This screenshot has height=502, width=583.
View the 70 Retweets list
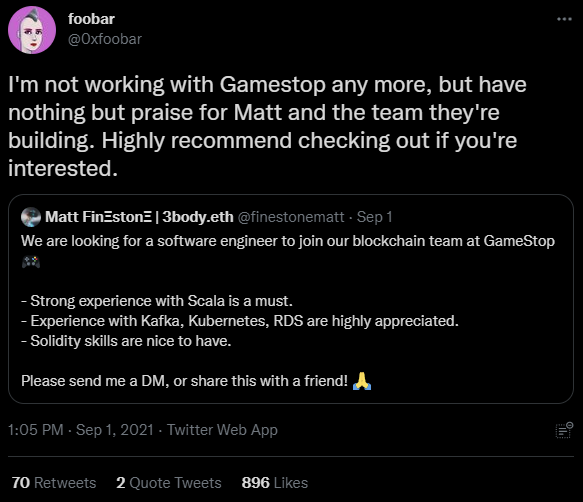tap(54, 483)
